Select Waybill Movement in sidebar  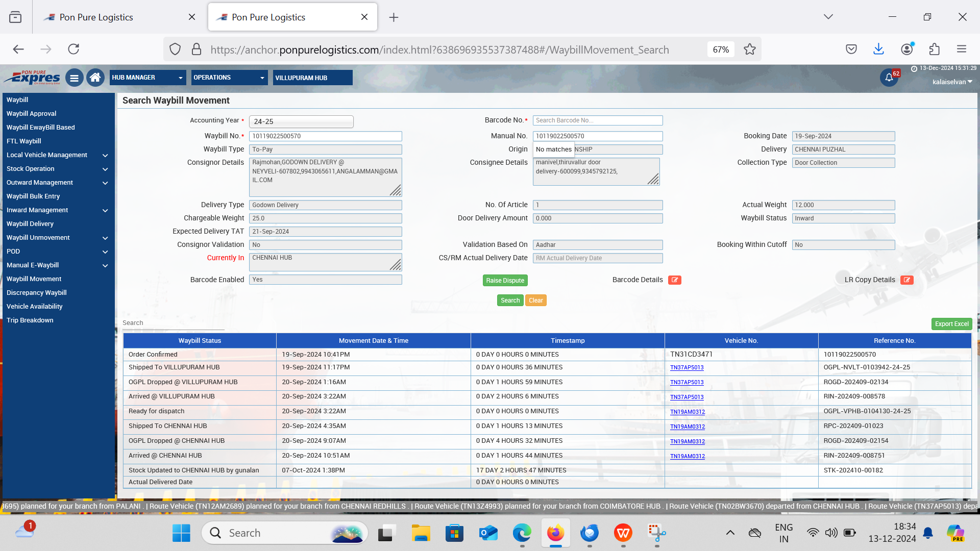(34, 279)
